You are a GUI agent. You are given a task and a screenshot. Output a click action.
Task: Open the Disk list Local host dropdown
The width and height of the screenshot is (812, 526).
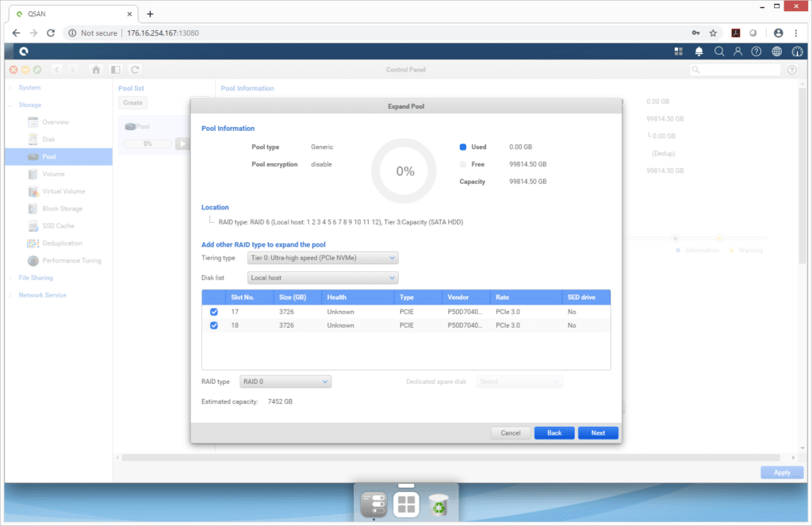tap(323, 278)
